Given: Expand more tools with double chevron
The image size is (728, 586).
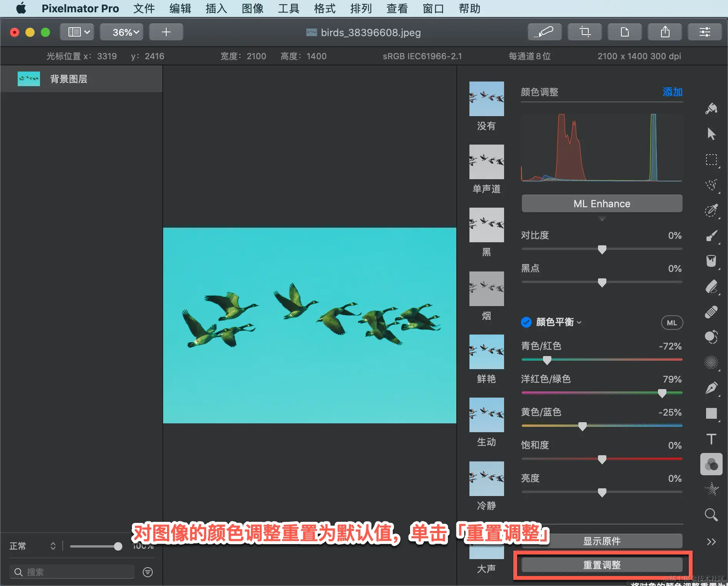Looking at the screenshot, I should (x=711, y=542).
